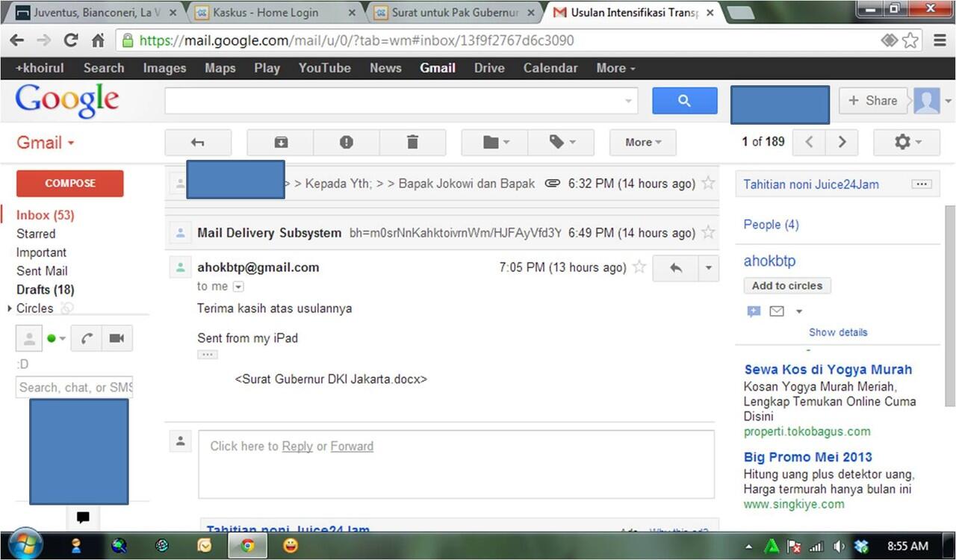Image resolution: width=956 pixels, height=560 pixels.
Task: Open the More actions dropdown in the toolbar
Action: [x=643, y=142]
